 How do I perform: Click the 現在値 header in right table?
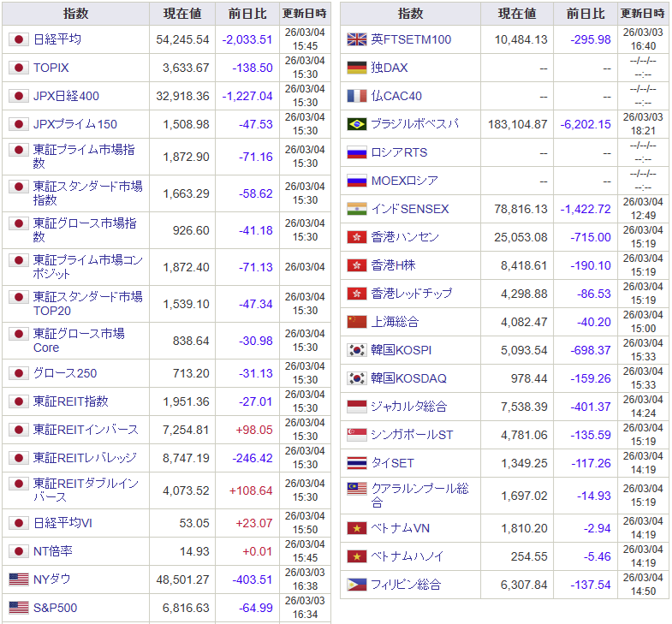(516, 14)
